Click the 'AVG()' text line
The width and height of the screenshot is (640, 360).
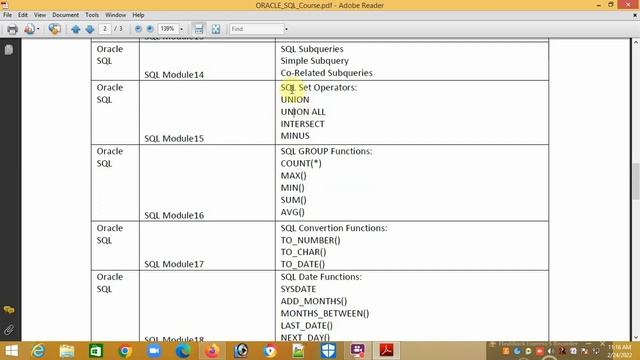[x=292, y=212]
